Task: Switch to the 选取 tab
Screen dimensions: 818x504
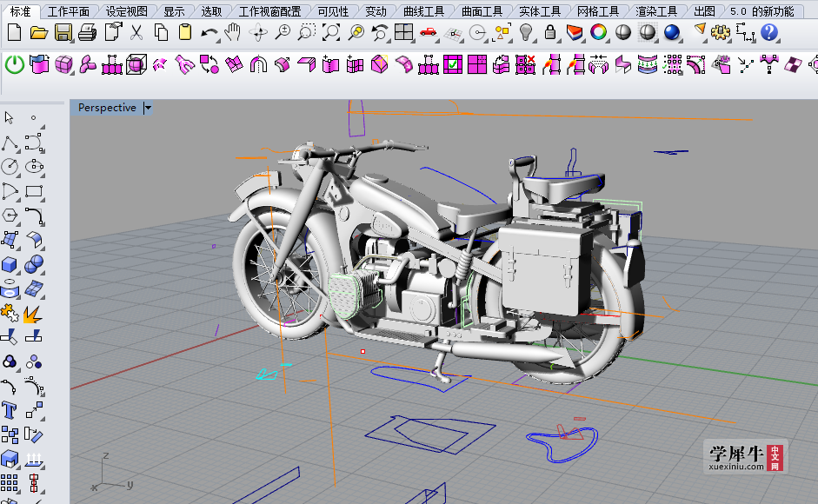Action: coord(212,11)
